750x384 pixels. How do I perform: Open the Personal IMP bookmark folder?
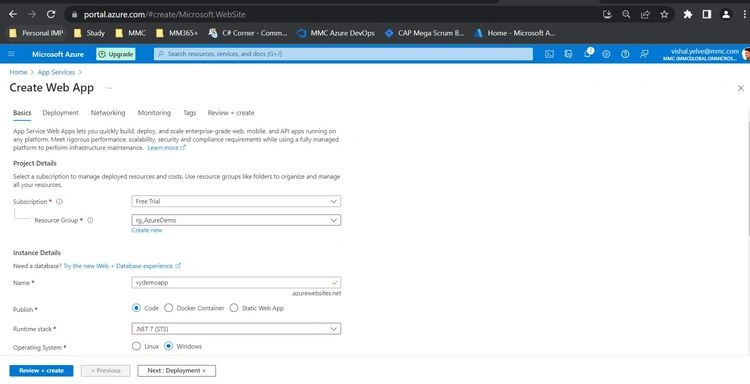click(x=36, y=33)
